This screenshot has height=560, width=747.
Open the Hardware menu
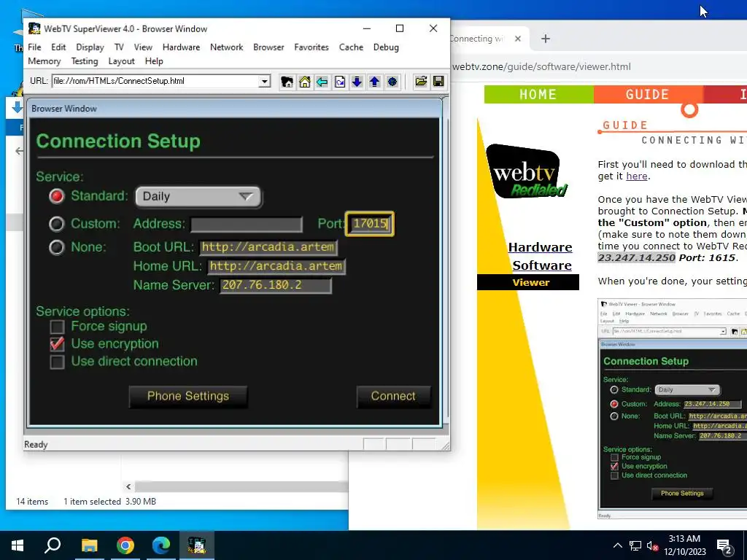pyautogui.click(x=181, y=47)
